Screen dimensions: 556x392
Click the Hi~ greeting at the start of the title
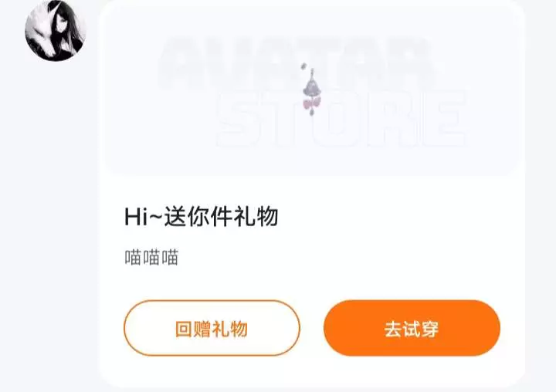pos(143,217)
